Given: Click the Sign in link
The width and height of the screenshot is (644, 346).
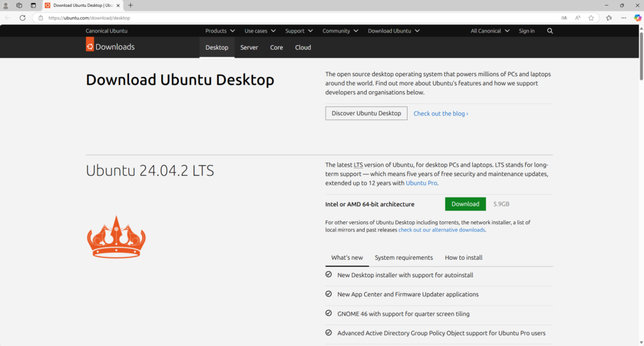Looking at the screenshot, I should point(526,31).
